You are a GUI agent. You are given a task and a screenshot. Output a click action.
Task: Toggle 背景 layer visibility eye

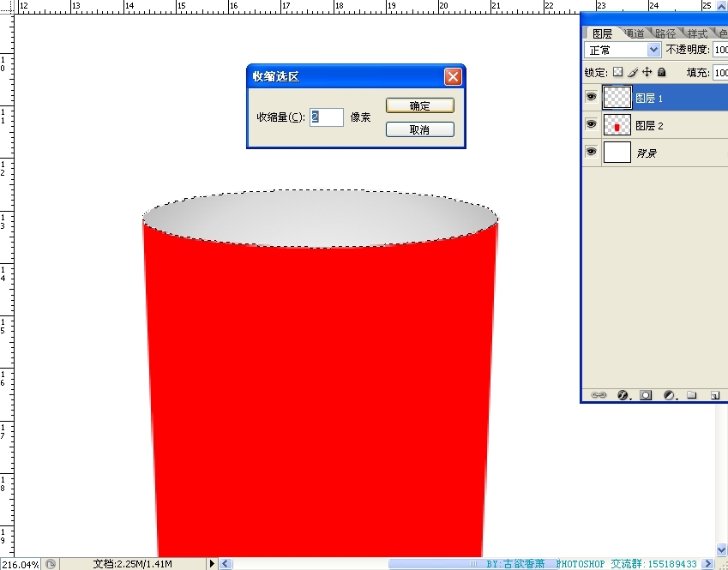pos(591,152)
